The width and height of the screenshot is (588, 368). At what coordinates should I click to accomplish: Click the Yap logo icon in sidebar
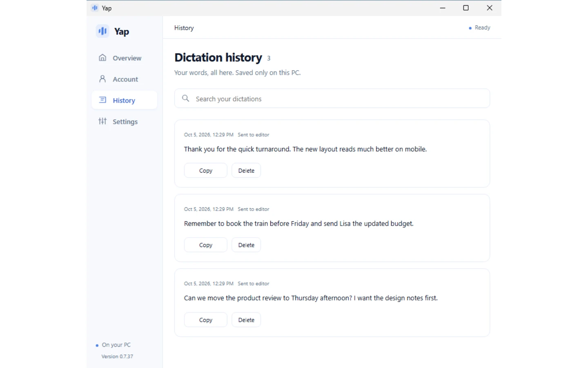pos(102,31)
